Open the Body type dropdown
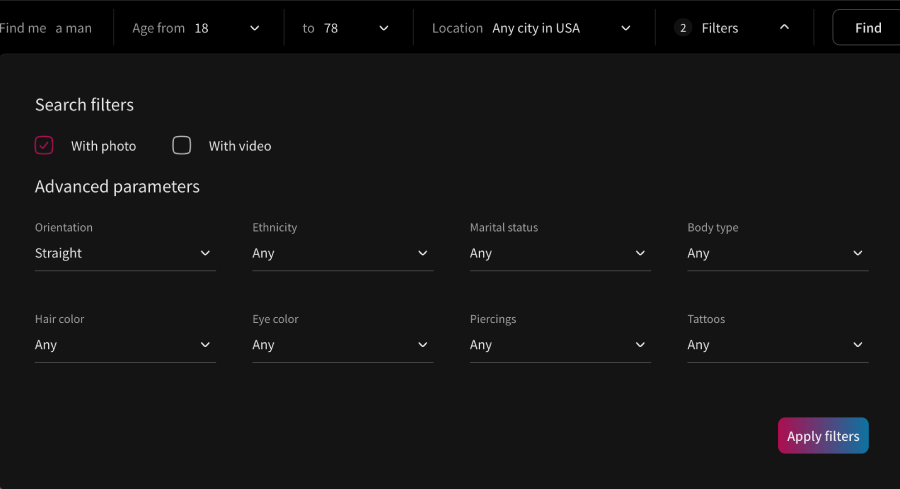 pos(778,253)
